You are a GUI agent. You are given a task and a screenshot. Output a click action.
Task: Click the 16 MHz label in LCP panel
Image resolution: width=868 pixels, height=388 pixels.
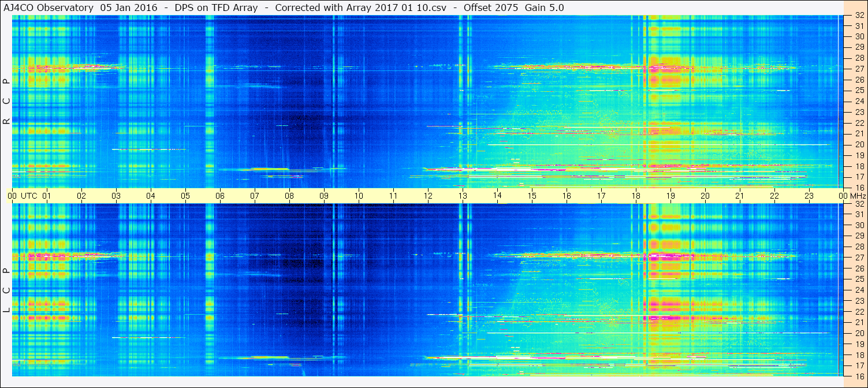859,376
